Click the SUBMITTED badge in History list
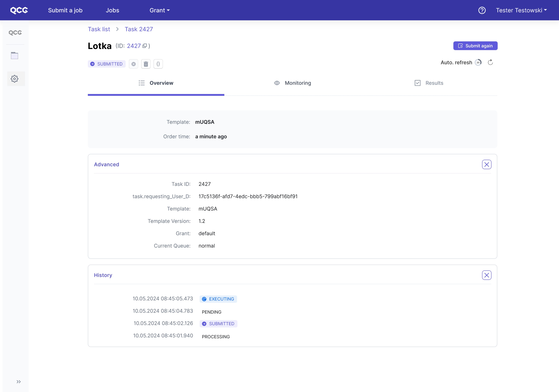 coord(218,324)
